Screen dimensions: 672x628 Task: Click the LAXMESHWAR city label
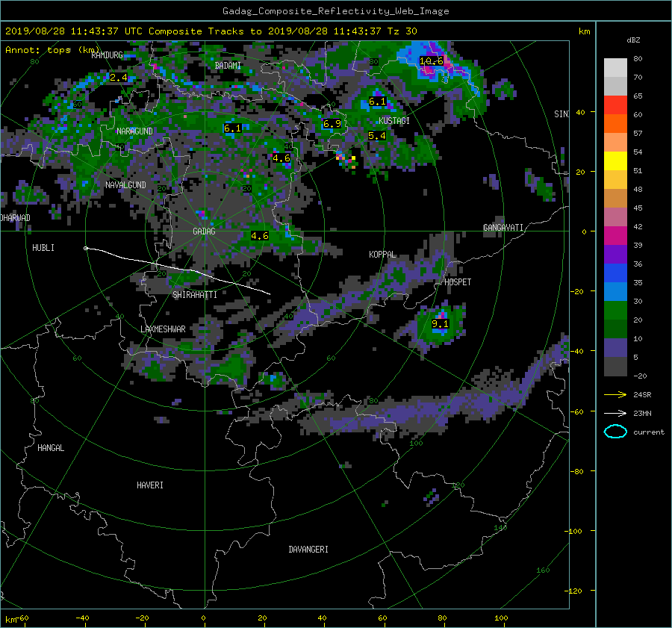(x=163, y=329)
